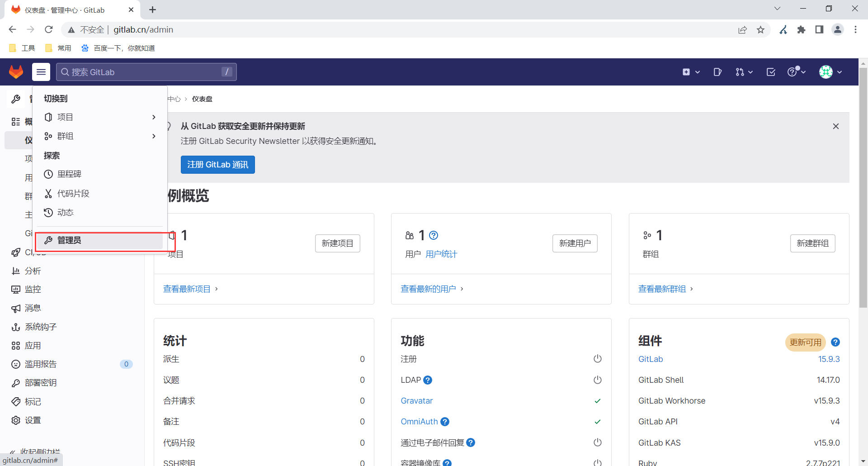Image resolution: width=868 pixels, height=466 pixels.
Task: Click the tab search dropdown arrow
Action: pyautogui.click(x=777, y=9)
